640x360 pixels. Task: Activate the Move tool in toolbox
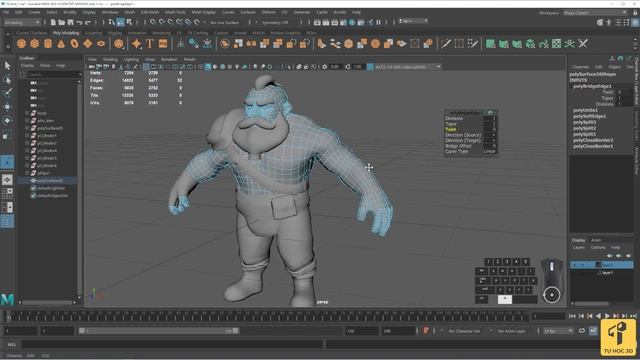pyautogui.click(x=7, y=107)
